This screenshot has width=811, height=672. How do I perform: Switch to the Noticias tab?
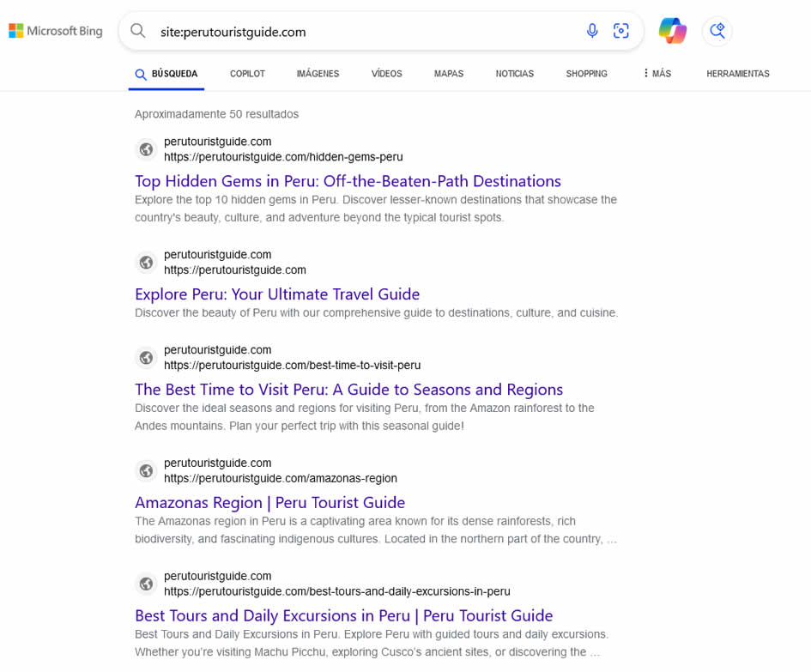pyautogui.click(x=515, y=74)
